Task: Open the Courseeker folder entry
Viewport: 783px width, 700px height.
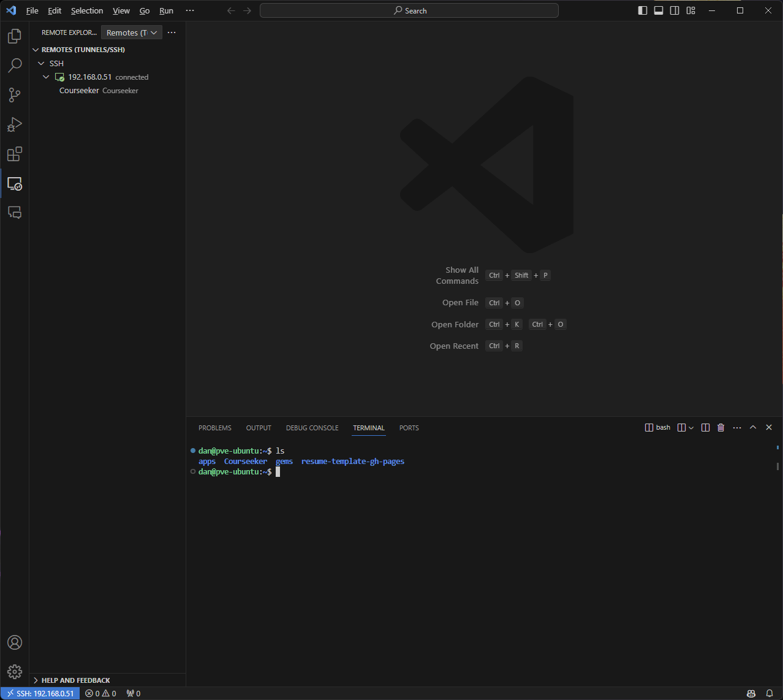Action: click(x=108, y=90)
